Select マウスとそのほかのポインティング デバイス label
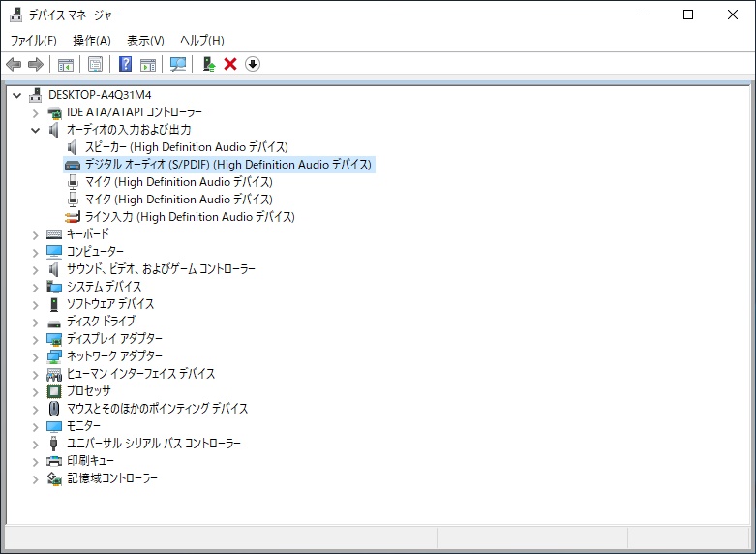 pyautogui.click(x=157, y=409)
